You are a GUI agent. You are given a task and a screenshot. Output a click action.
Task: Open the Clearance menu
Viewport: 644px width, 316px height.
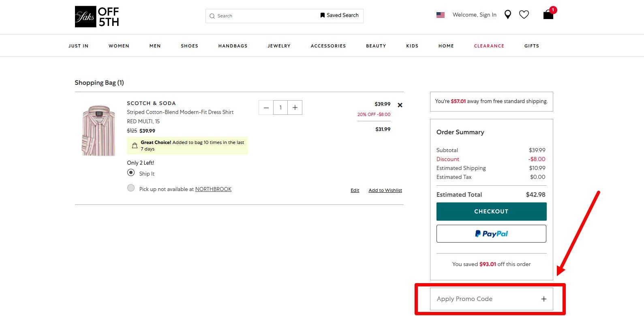[489, 46]
